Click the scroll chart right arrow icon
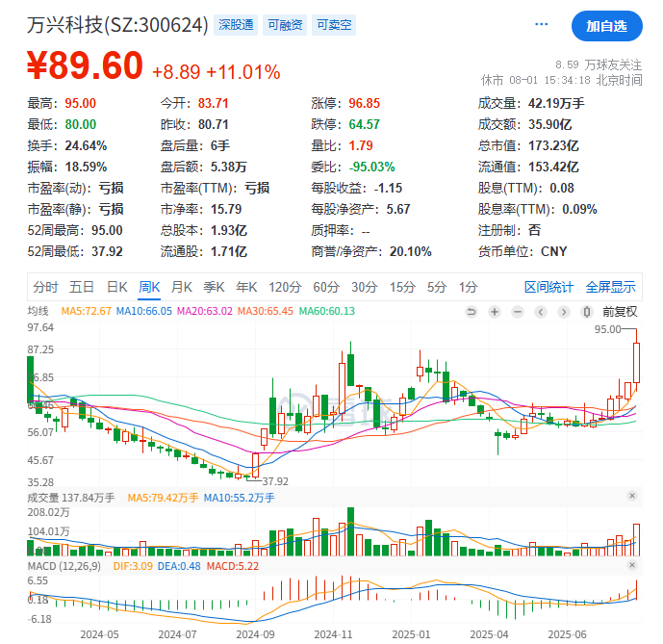Screen dimensions: 663x644 563,312
